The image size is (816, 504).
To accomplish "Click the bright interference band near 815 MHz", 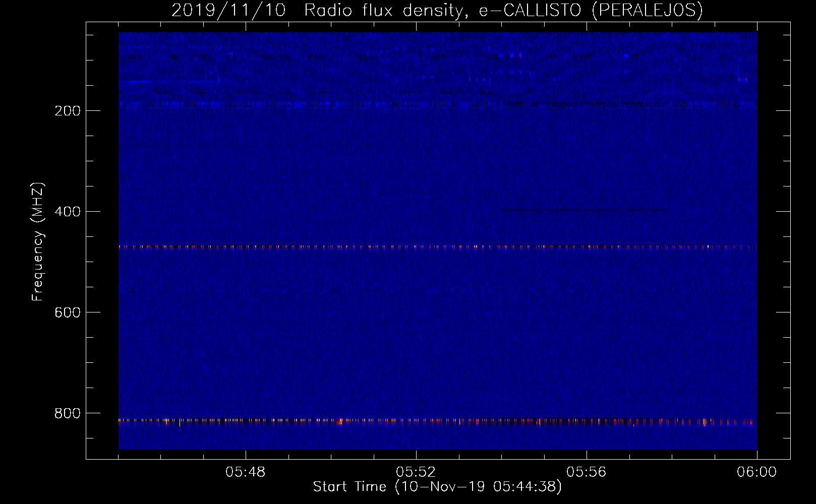I will tap(438, 421).
